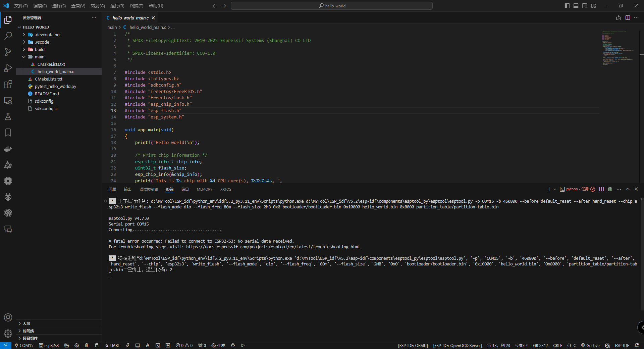Kill the python task terminal
The image size is (644, 349).
tap(610, 189)
